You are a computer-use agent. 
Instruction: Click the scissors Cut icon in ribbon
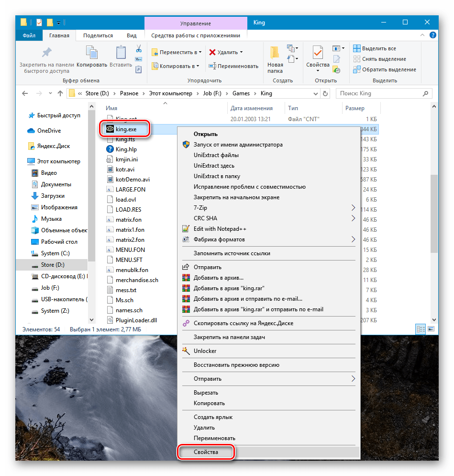click(x=139, y=48)
